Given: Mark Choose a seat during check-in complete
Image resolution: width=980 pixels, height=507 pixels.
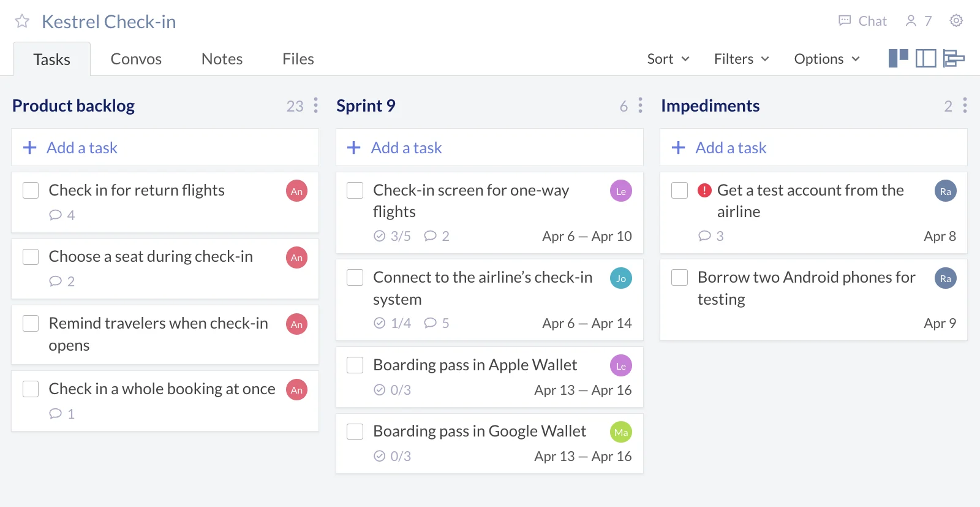Looking at the screenshot, I should [31, 256].
